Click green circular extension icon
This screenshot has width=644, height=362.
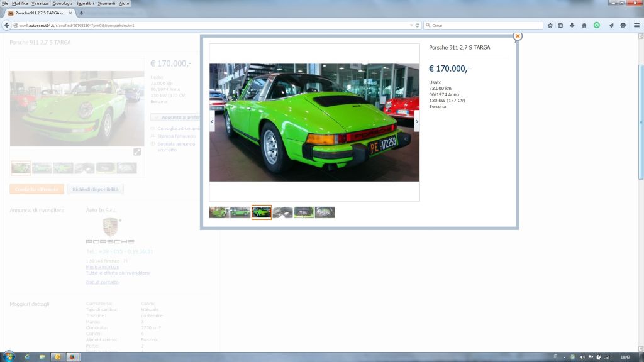596,25
